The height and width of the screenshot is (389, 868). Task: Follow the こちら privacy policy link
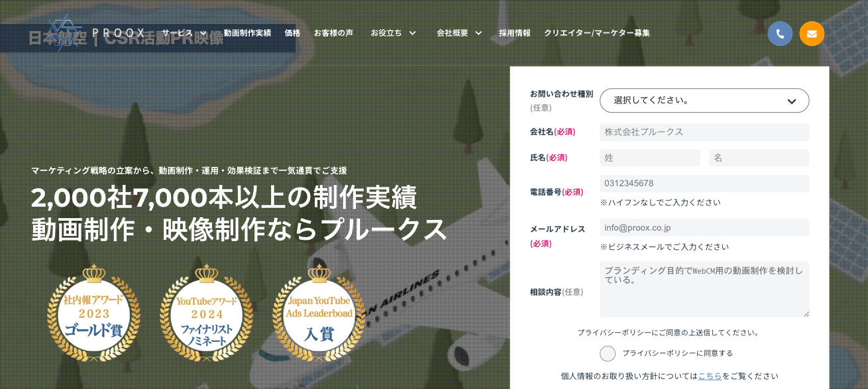tap(710, 376)
